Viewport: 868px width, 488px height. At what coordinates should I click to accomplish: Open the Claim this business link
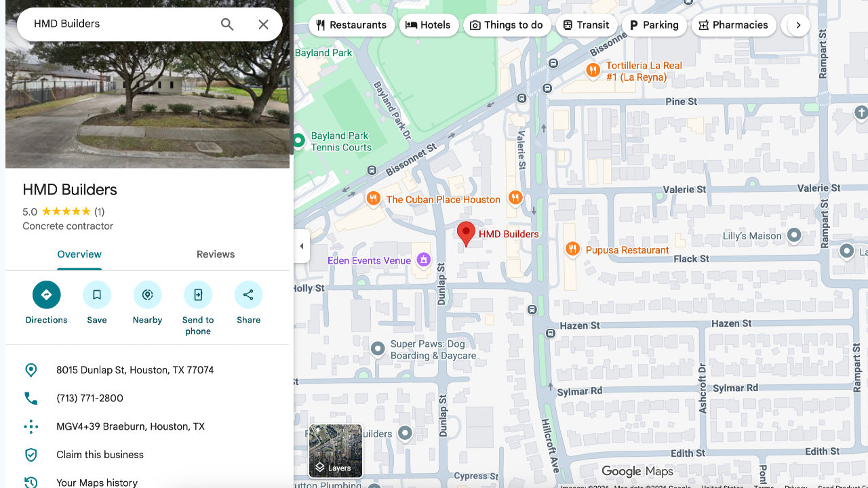click(x=100, y=455)
